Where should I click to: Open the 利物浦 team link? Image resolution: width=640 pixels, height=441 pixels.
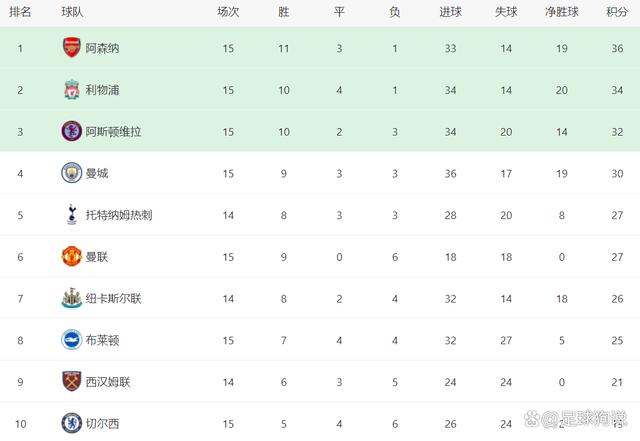click(103, 90)
